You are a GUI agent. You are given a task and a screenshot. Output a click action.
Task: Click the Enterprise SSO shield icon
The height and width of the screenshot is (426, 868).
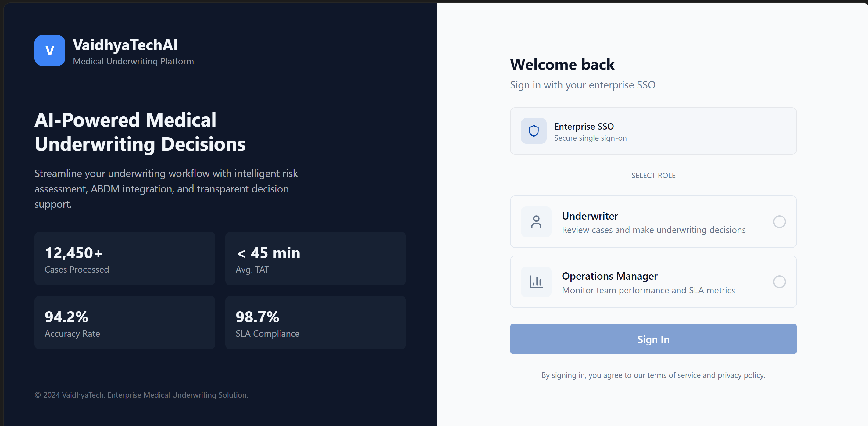click(534, 131)
